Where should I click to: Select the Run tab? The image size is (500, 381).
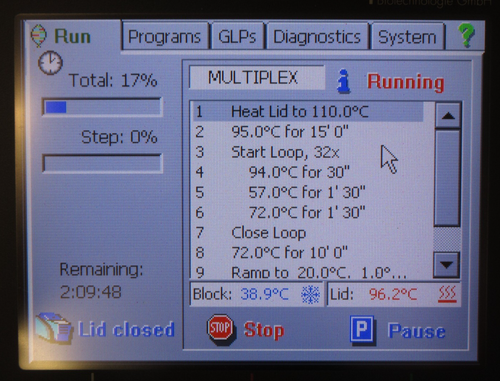click(x=72, y=36)
